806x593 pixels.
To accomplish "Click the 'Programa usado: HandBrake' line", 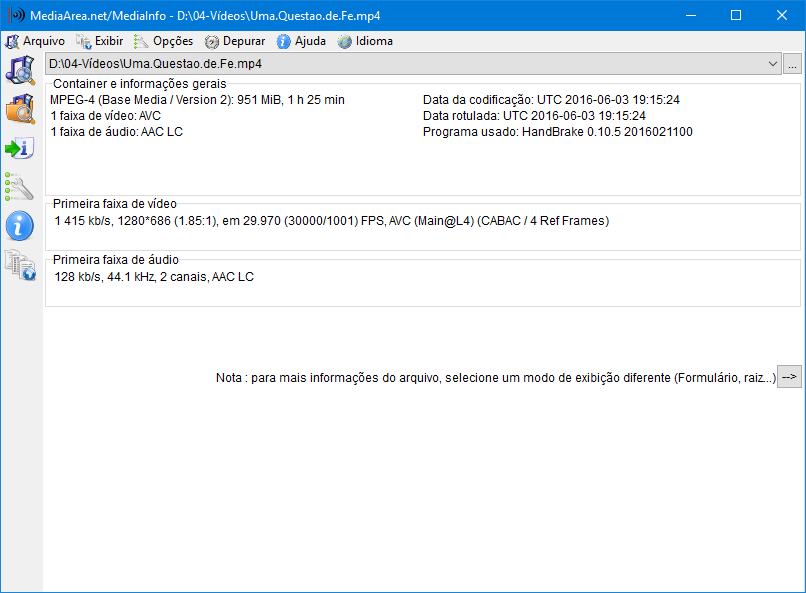I will click(558, 132).
